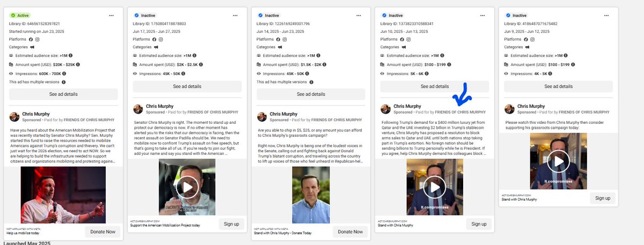Viewport: 644px width, 245px height.
Task: Click Jun 10, 2025 - Jun 13, 2025 date text
Action: tap(407, 31)
